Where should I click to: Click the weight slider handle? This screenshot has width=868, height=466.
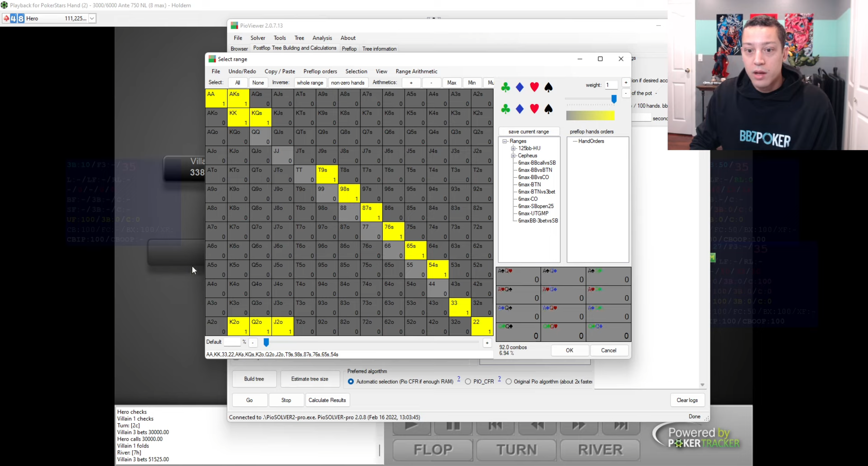614,99
